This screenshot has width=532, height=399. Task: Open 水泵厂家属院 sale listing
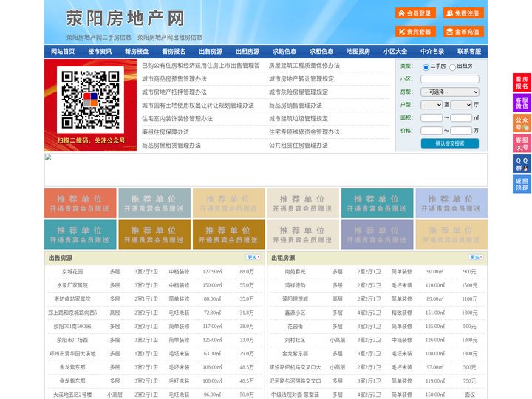pyautogui.click(x=72, y=285)
